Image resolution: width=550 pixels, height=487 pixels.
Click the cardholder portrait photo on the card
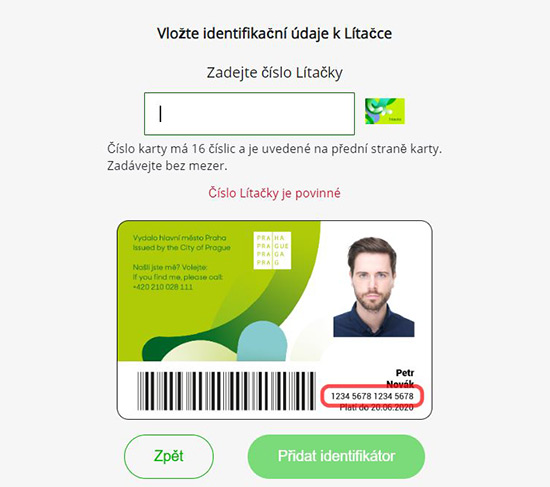(x=374, y=287)
